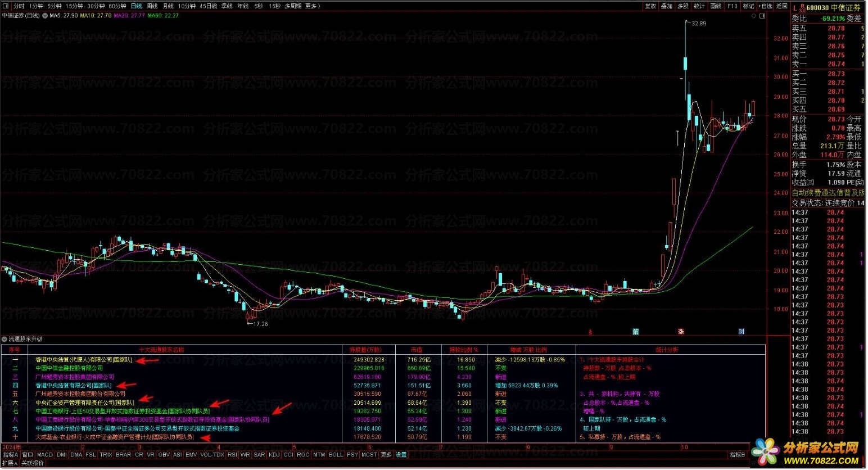Expand the 指标B indicator group
The height and width of the screenshot is (470, 868).
[x=738, y=455]
